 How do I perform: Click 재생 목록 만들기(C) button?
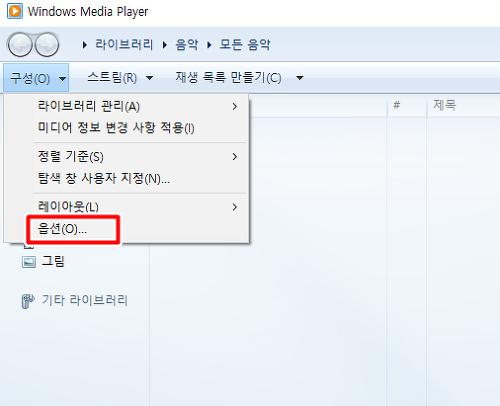(229, 78)
